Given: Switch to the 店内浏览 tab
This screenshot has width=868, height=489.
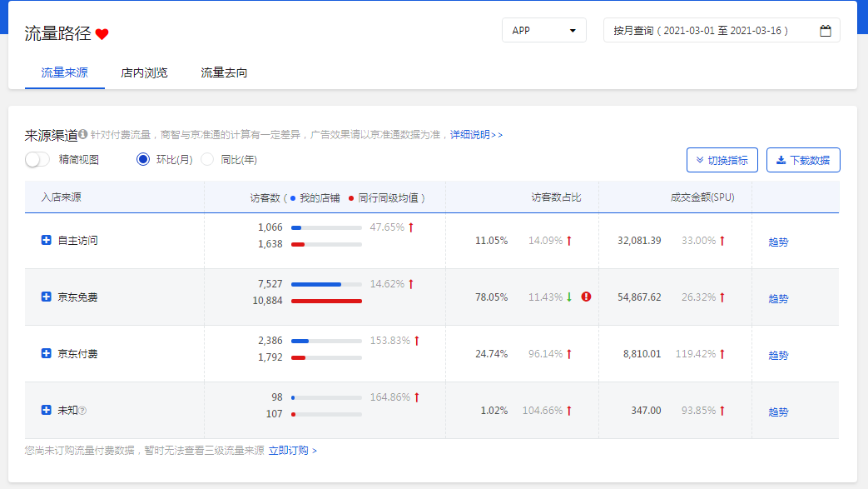Looking at the screenshot, I should (144, 72).
